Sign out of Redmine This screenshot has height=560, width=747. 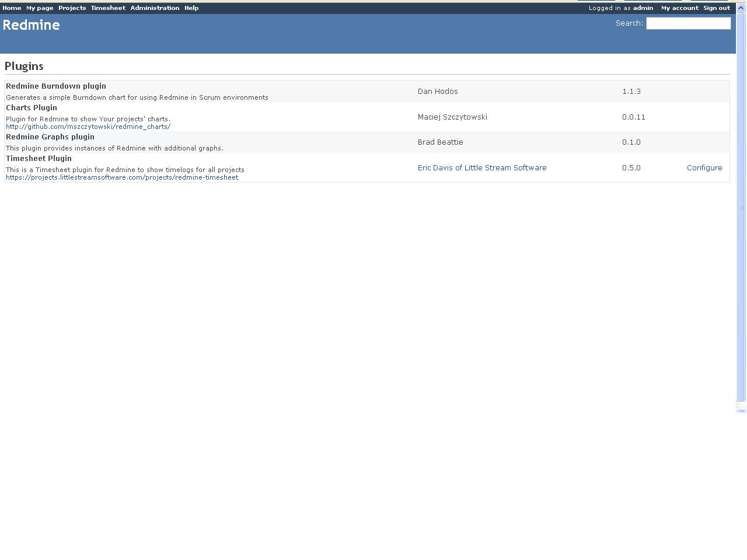coord(717,8)
